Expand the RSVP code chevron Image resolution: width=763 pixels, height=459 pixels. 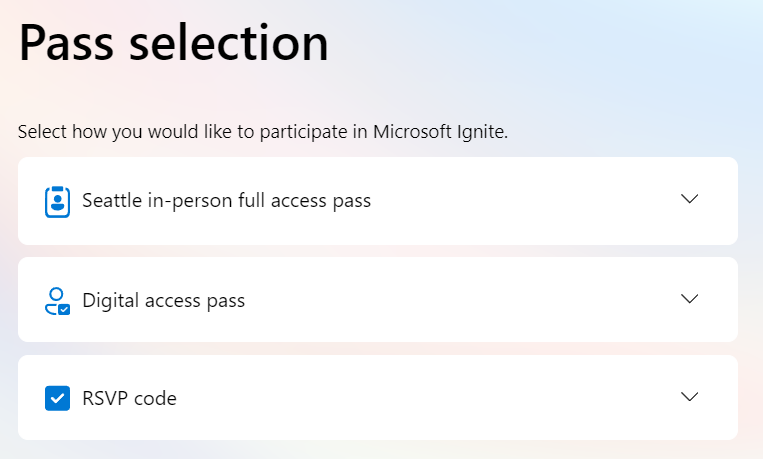coord(690,397)
